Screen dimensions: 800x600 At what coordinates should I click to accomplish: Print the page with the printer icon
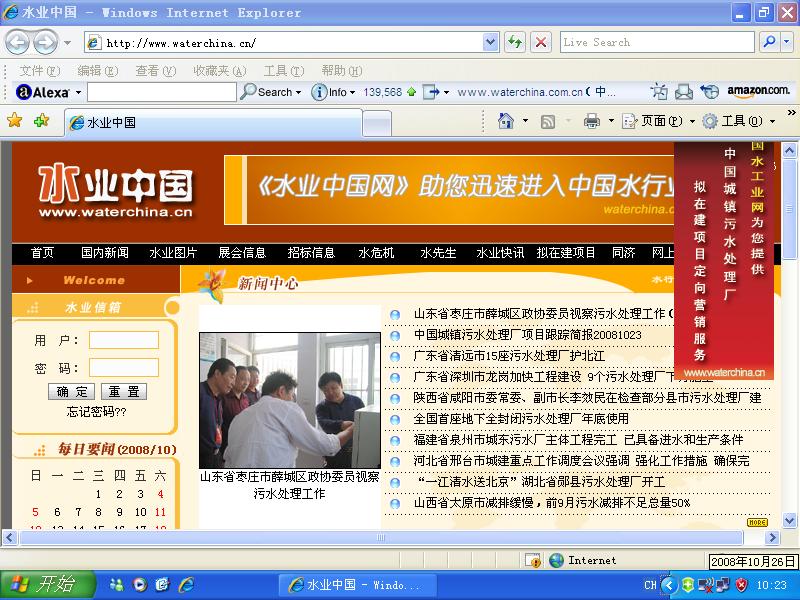point(592,121)
